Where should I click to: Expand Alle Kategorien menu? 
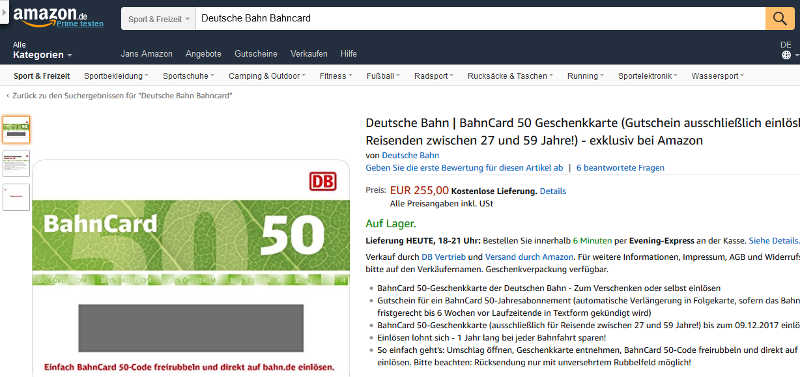coord(42,50)
